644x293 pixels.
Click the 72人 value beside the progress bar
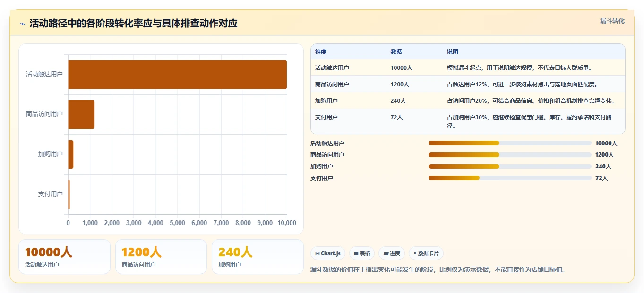[601, 178]
